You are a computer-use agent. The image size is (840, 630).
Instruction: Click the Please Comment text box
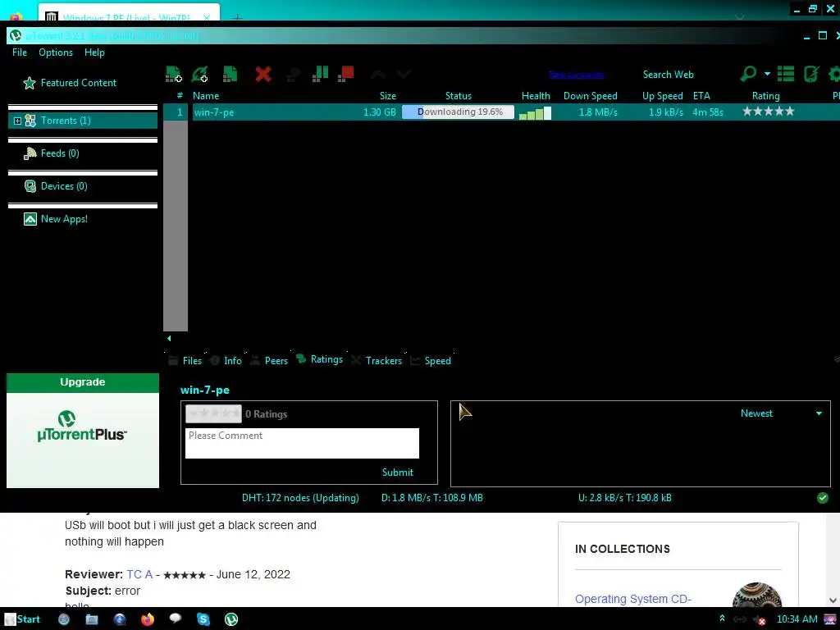click(302, 443)
